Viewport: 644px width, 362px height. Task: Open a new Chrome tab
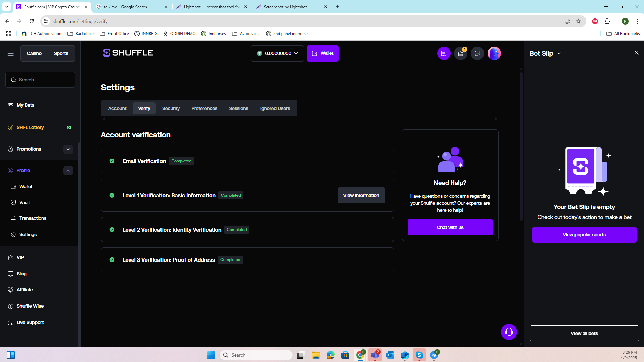(337, 7)
